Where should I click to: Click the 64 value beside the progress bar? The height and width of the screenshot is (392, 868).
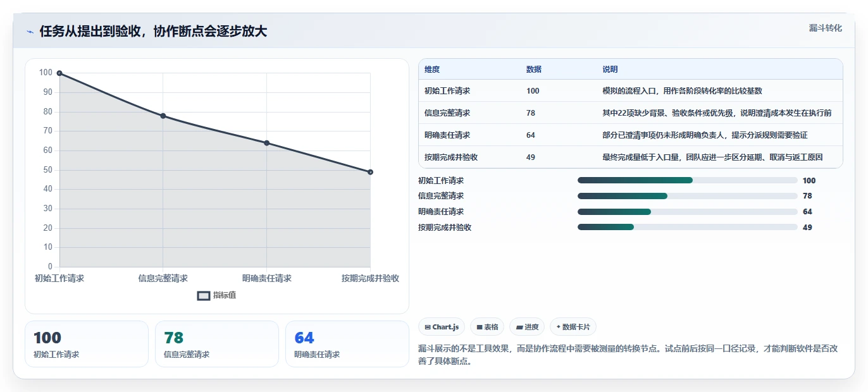click(x=807, y=212)
